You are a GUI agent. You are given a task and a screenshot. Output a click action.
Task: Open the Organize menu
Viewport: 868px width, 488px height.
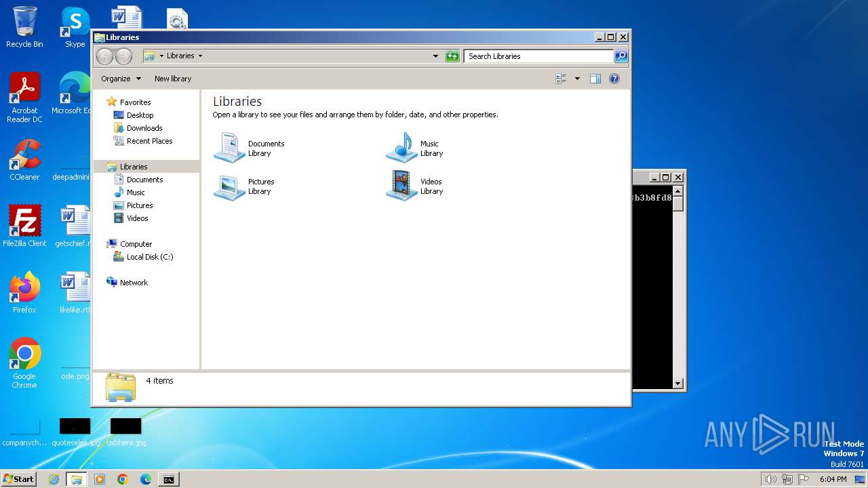tap(121, 79)
